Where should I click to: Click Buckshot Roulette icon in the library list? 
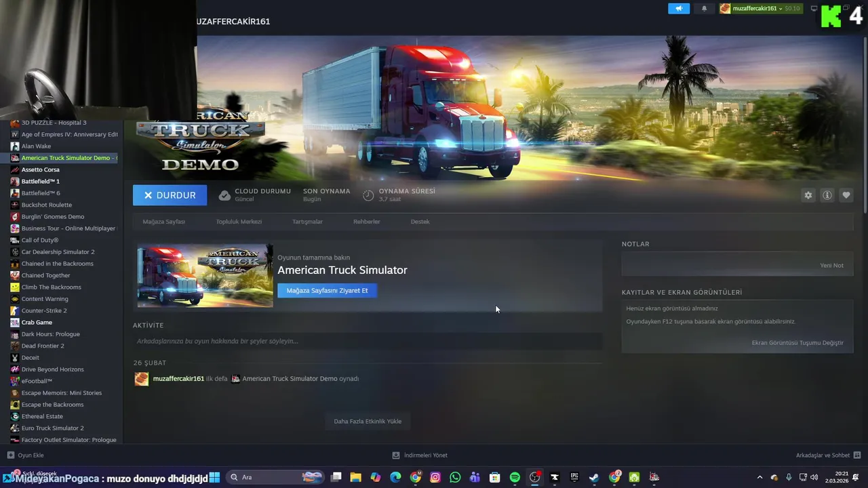[15, 205]
